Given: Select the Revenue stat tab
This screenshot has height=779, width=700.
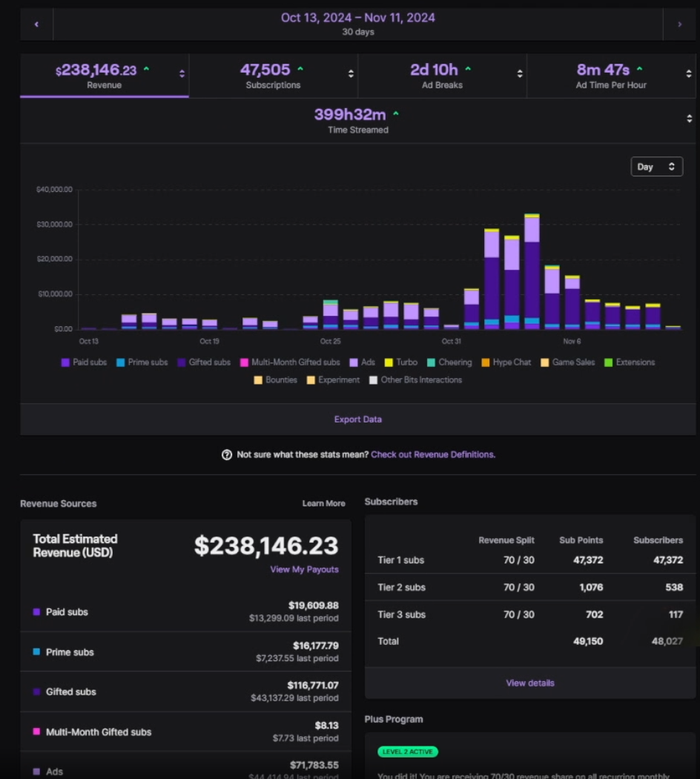Looking at the screenshot, I should pyautogui.click(x=105, y=76).
